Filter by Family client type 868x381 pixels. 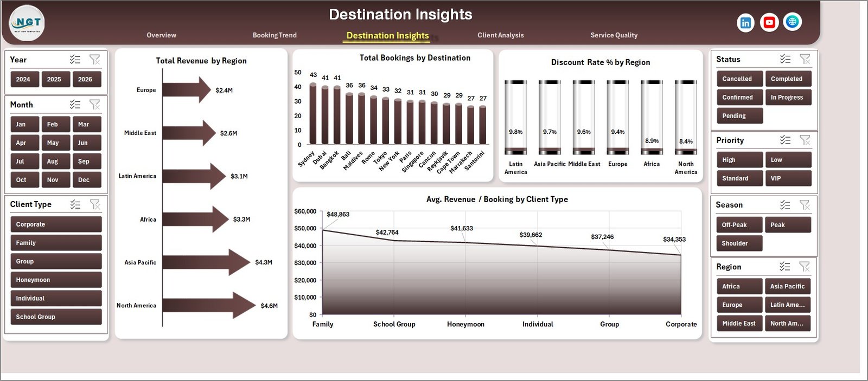click(x=56, y=243)
